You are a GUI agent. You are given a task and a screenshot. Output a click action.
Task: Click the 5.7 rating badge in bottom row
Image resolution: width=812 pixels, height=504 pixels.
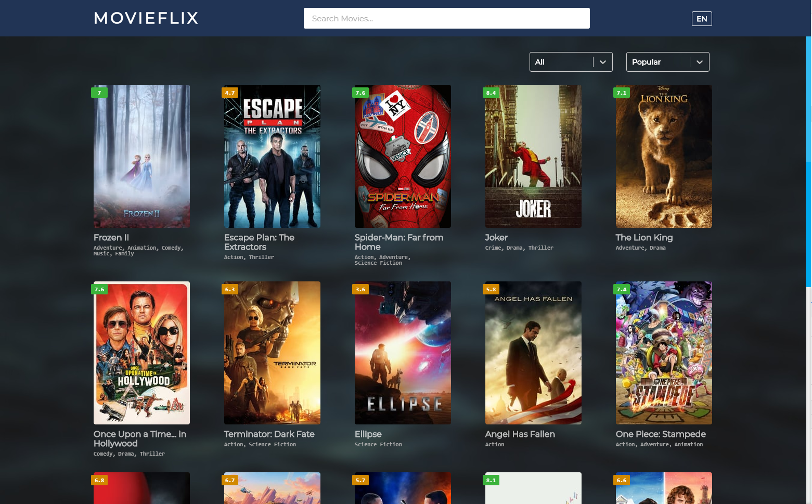pyautogui.click(x=360, y=480)
